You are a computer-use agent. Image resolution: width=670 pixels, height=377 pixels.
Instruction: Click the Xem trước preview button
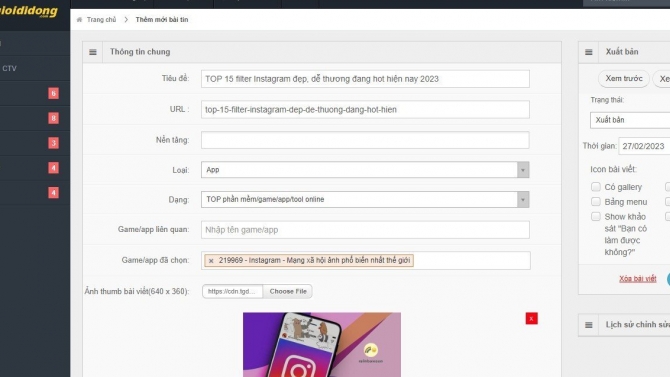pos(623,79)
